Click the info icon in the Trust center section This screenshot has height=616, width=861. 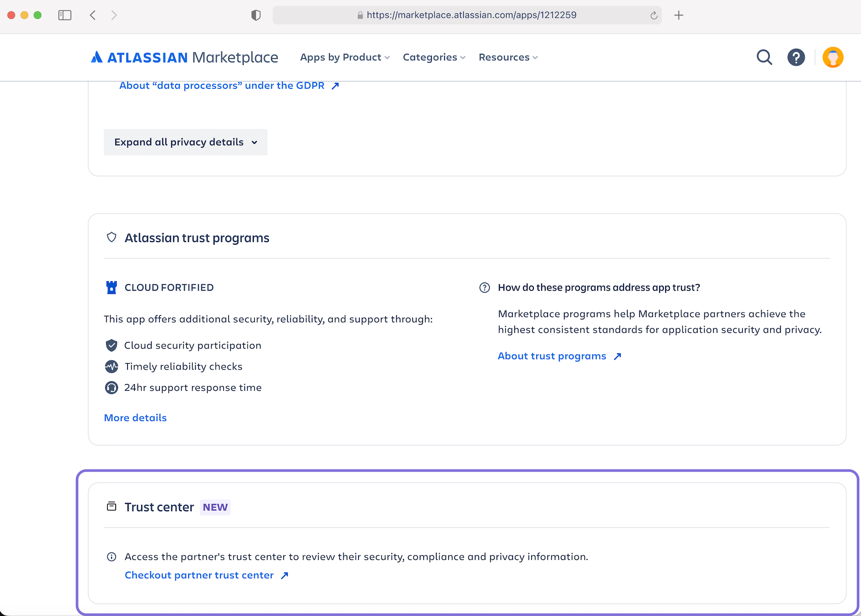click(111, 556)
